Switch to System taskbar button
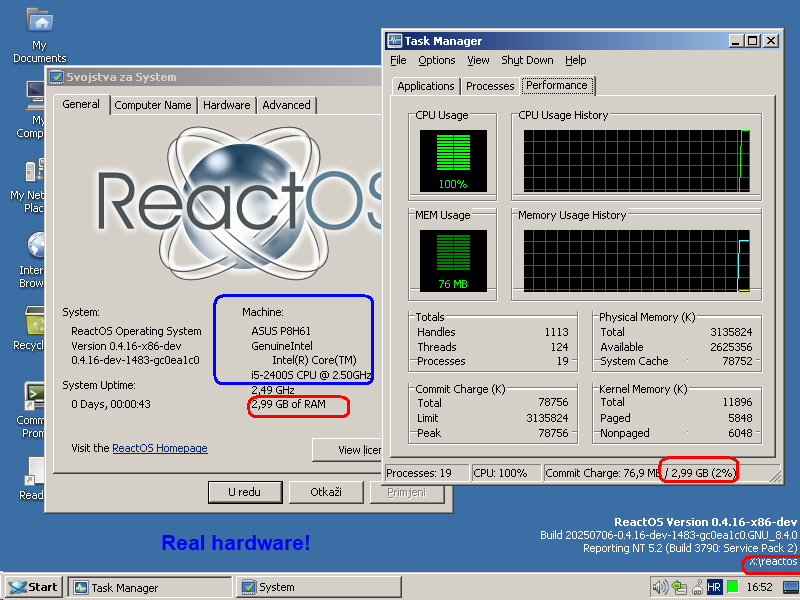 (318, 587)
